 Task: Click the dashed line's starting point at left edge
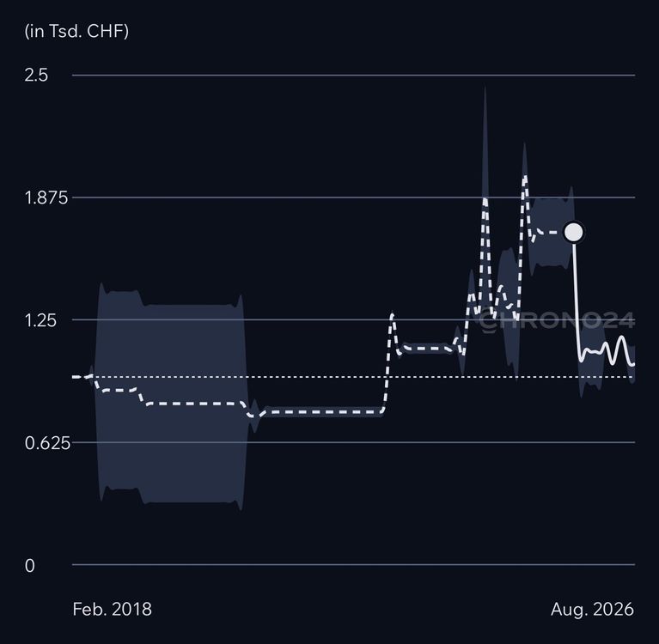click(75, 377)
